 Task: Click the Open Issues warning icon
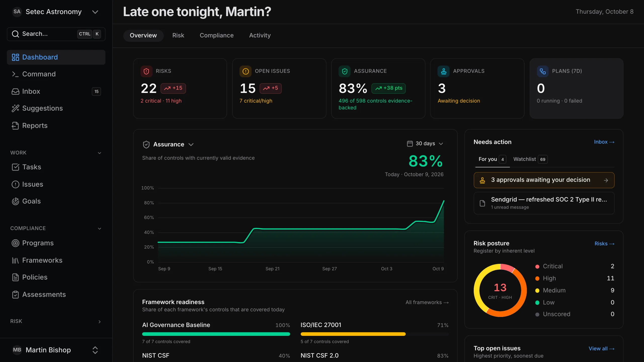pyautogui.click(x=246, y=71)
